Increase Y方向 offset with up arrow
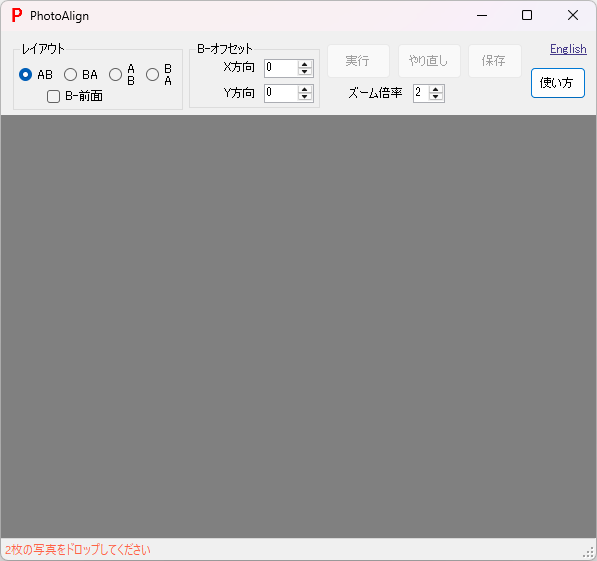597x561 pixels. 305,90
